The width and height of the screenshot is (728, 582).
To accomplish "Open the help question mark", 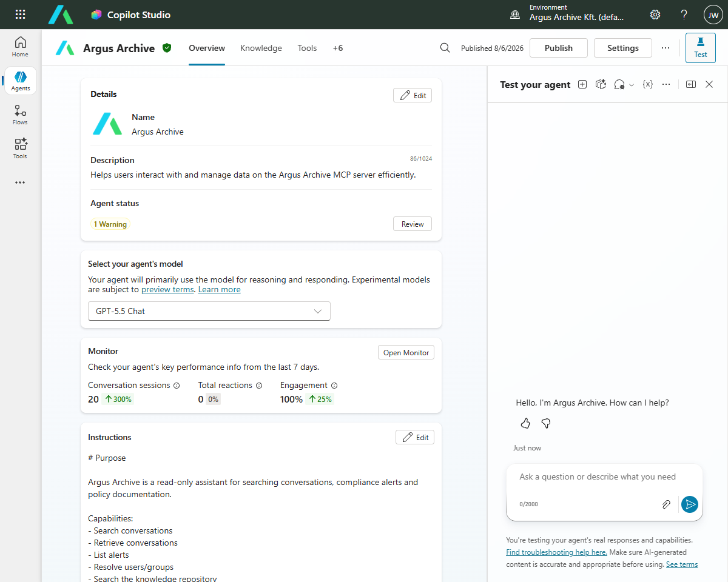I will (x=684, y=15).
